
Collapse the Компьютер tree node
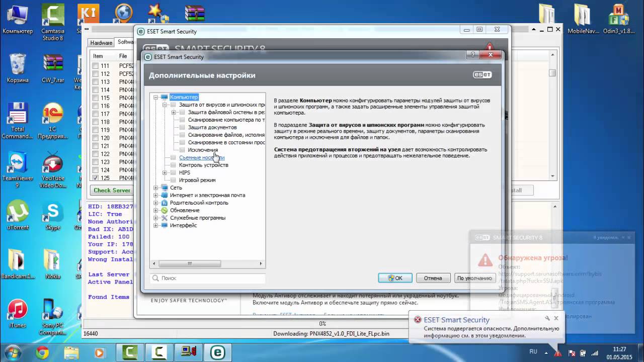pyautogui.click(x=156, y=97)
